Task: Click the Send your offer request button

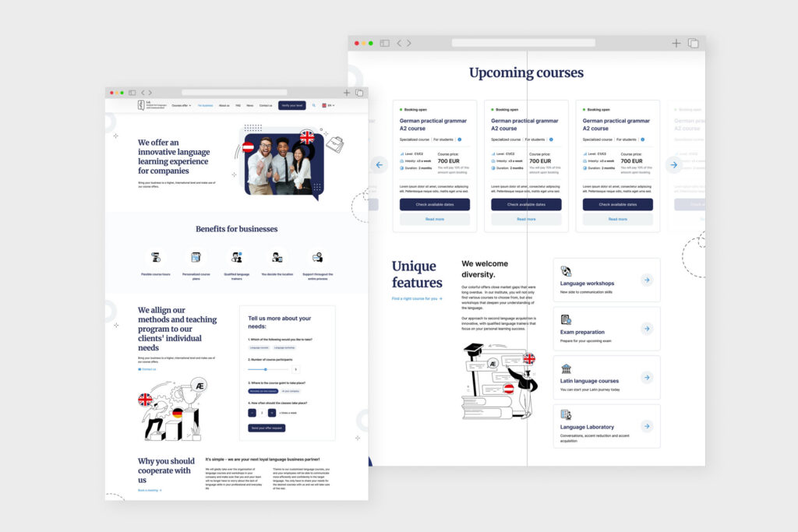Action: pos(267,428)
